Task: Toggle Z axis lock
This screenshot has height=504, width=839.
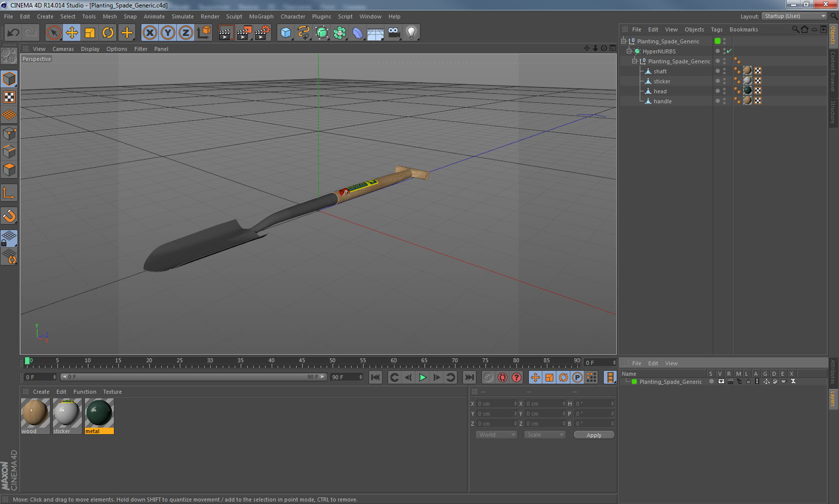Action: pyautogui.click(x=186, y=33)
